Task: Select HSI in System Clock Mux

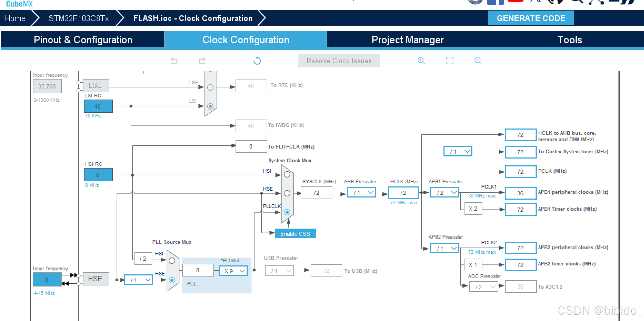Action: [287, 174]
